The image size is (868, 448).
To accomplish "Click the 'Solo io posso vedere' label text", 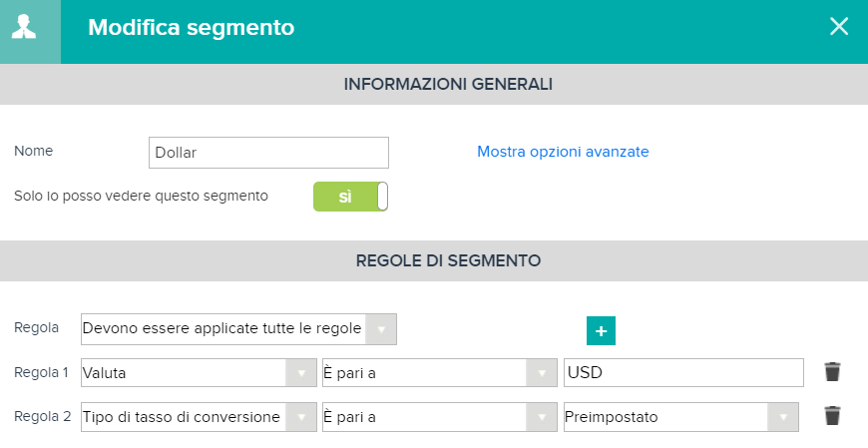I will coord(141,196).
